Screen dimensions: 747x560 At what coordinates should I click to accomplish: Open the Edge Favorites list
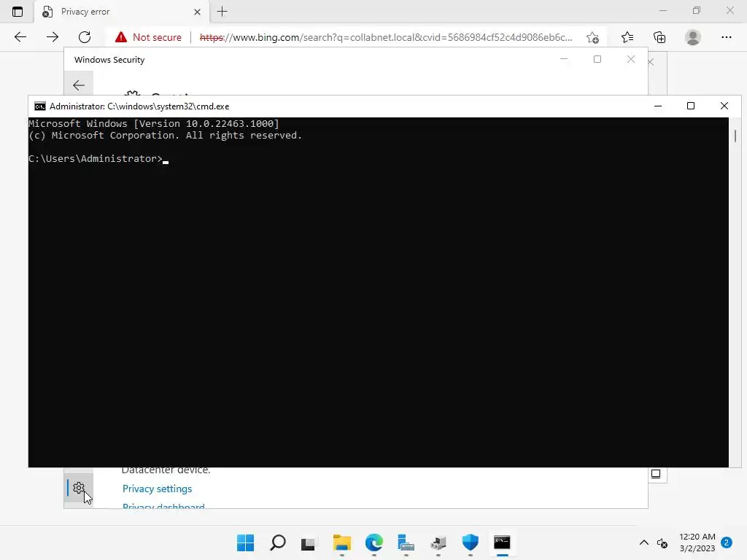coord(627,37)
